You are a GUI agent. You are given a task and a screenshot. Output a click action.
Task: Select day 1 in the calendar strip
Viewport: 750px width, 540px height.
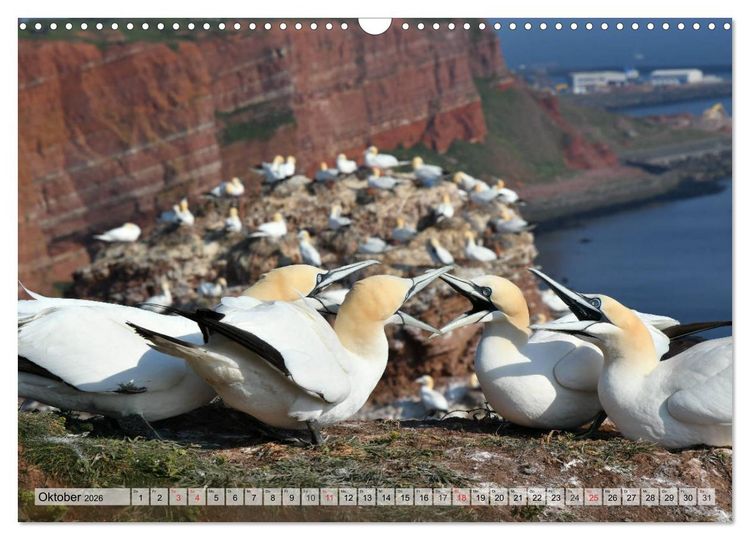click(x=140, y=497)
